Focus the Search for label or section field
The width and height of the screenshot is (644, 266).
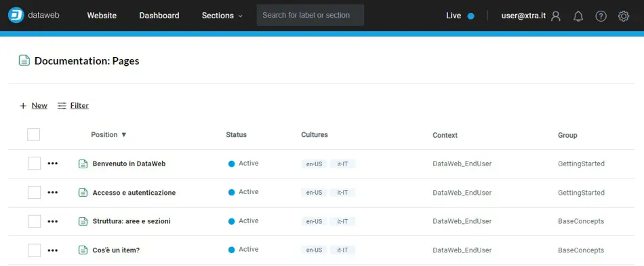tap(310, 15)
